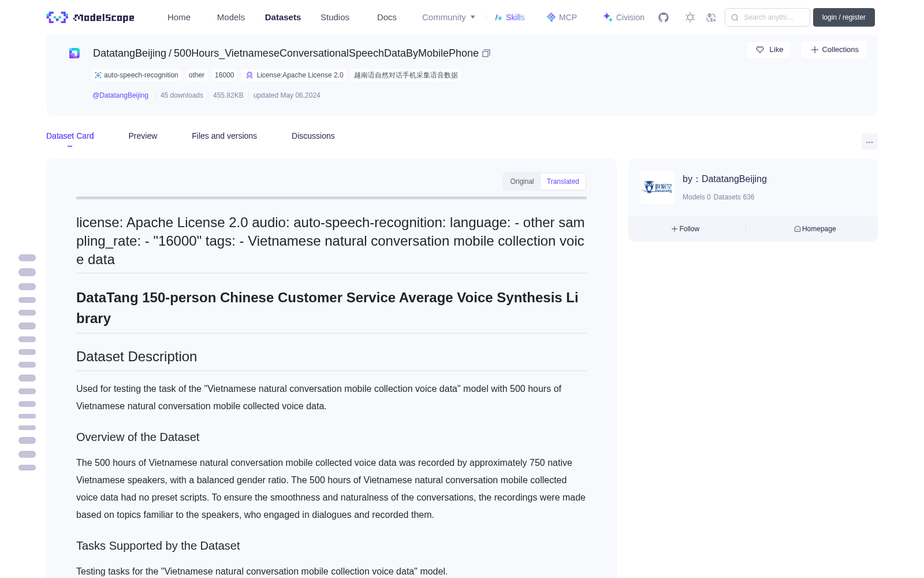Click the plus icon next to Follow

[x=675, y=229]
